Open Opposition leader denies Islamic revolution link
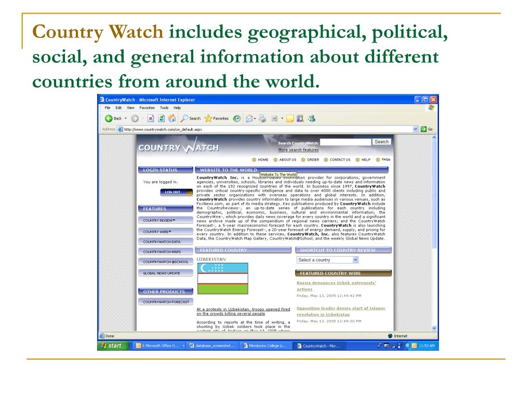Viewport: 532px width, 399px height. [x=341, y=312]
